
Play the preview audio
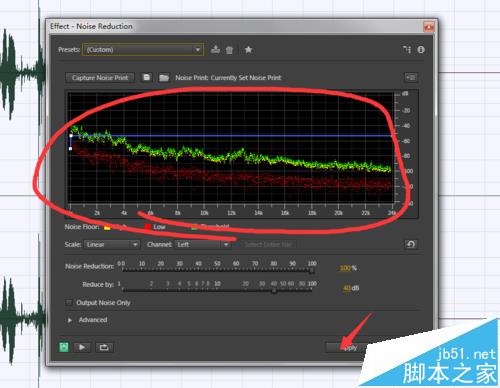pos(82,347)
